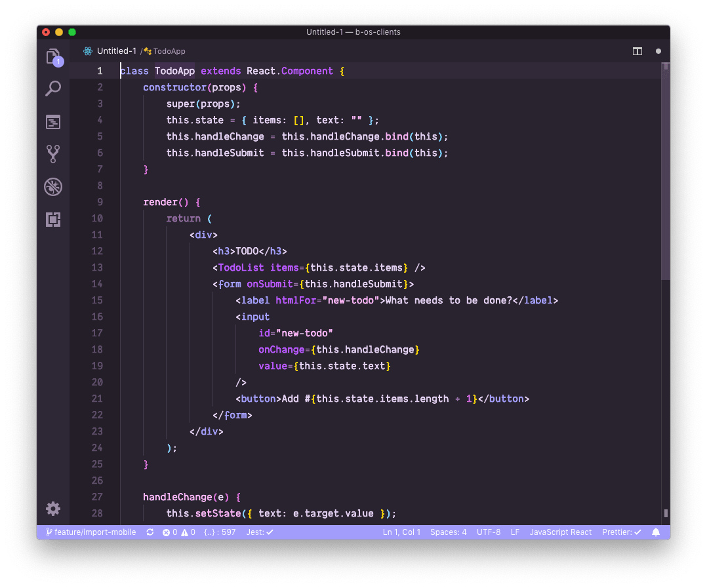Click the green fullscreen window button
Screen dimensions: 707x588
72,32
